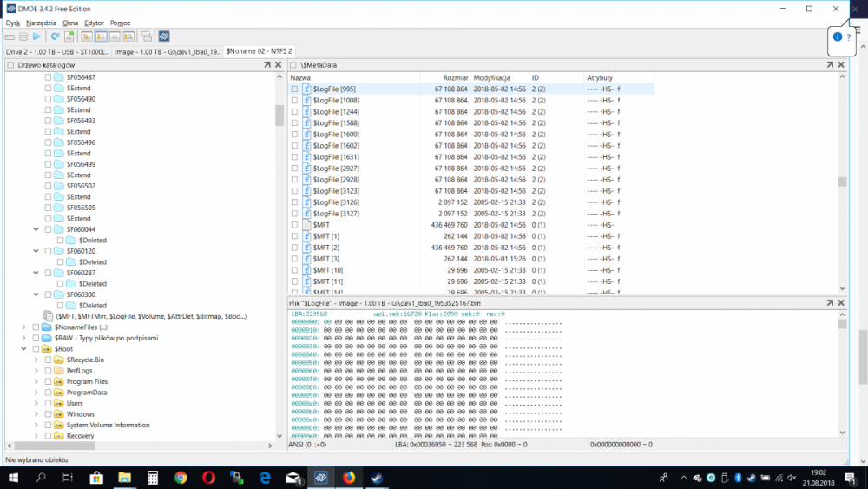
Task: Click the select drive toolbar icon
Action: click(10, 36)
